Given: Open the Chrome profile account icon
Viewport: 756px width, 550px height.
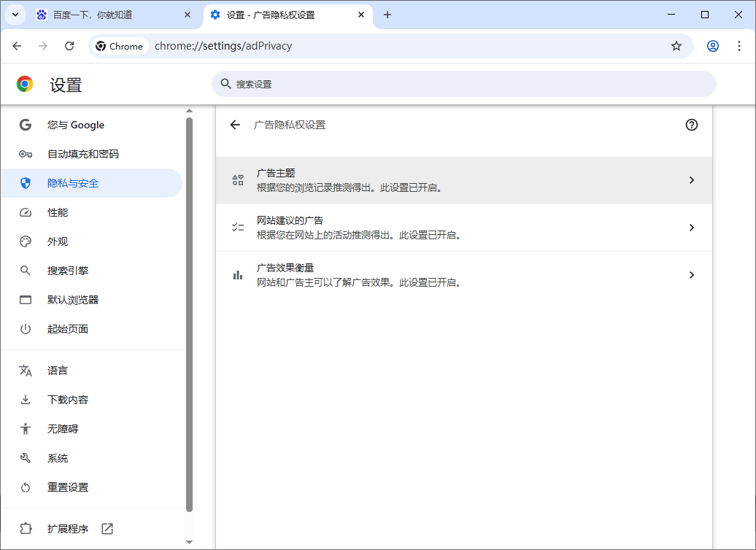Looking at the screenshot, I should pyautogui.click(x=712, y=45).
